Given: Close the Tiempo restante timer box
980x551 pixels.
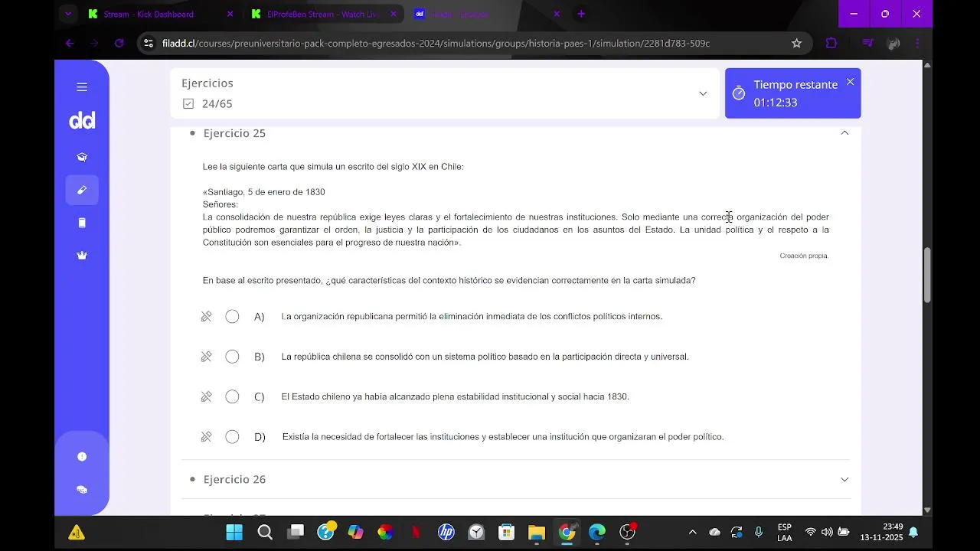Looking at the screenshot, I should tap(850, 82).
